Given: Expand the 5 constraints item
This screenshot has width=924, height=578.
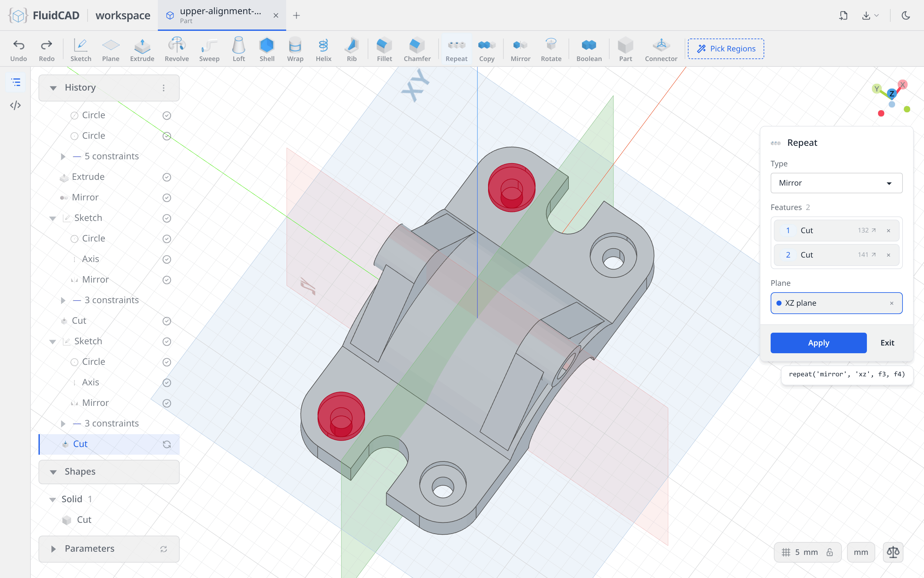Looking at the screenshot, I should (x=64, y=156).
